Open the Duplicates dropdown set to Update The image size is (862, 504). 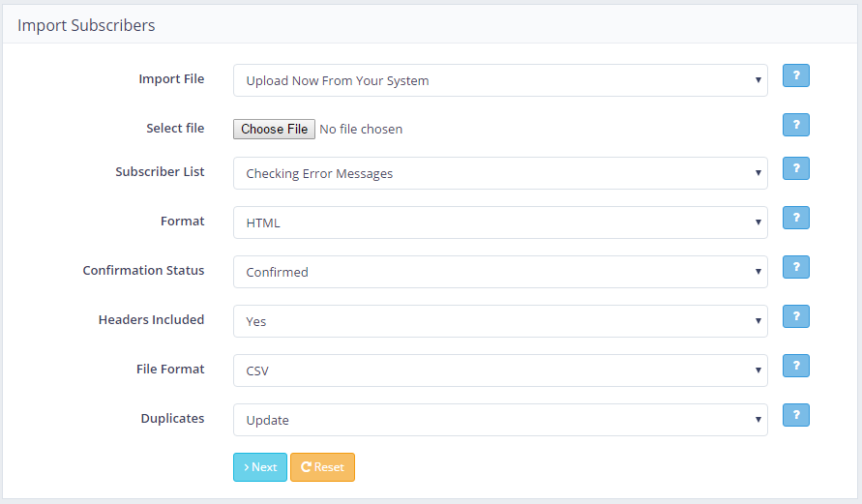(500, 420)
